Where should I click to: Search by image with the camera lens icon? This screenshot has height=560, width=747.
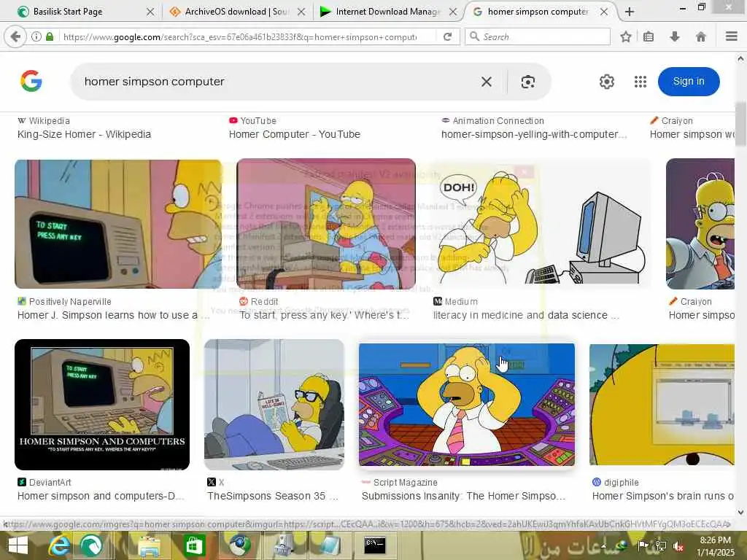coord(528,82)
